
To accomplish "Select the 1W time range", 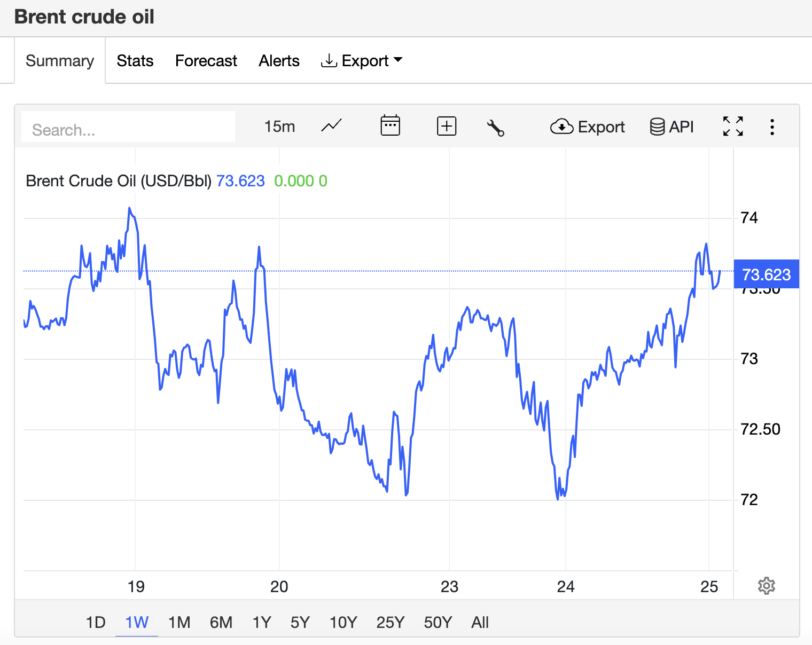I will (137, 623).
